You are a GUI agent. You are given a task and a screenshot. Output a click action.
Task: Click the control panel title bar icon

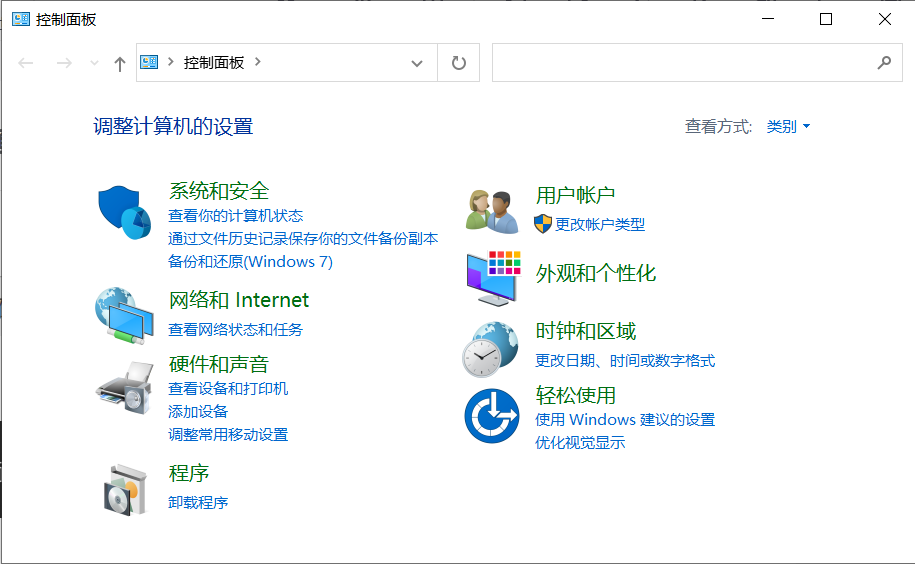coord(21,19)
